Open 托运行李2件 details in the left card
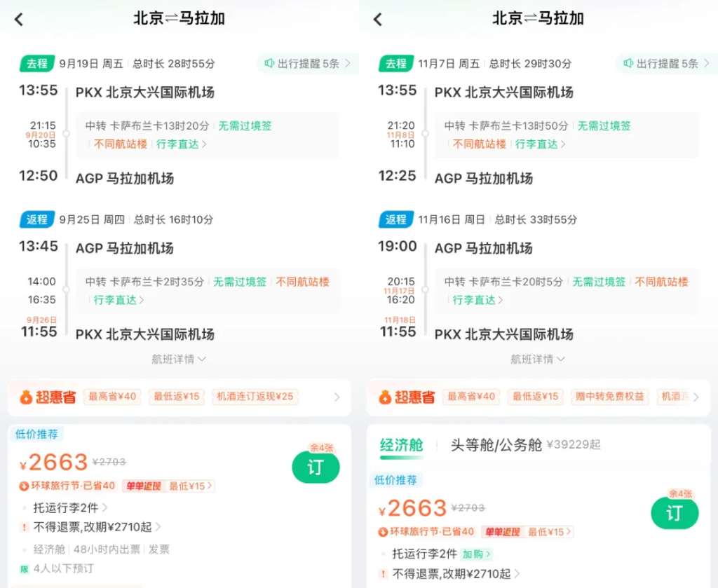718x588 pixels. pyautogui.click(x=70, y=507)
